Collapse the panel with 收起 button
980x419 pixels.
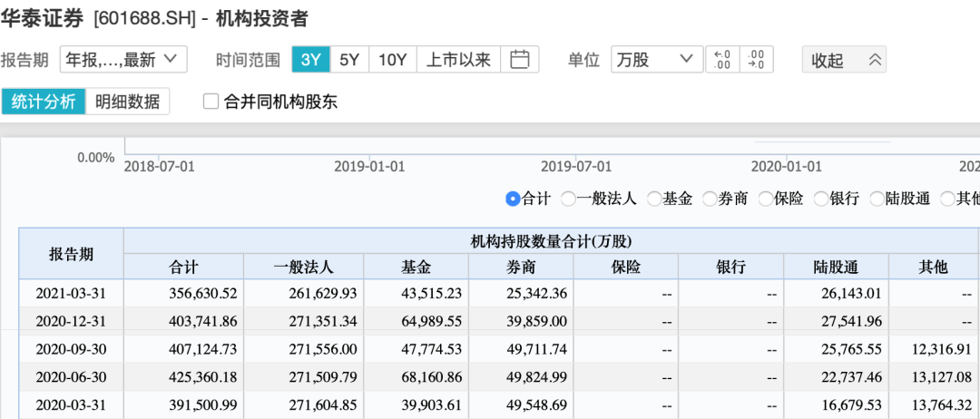click(844, 60)
